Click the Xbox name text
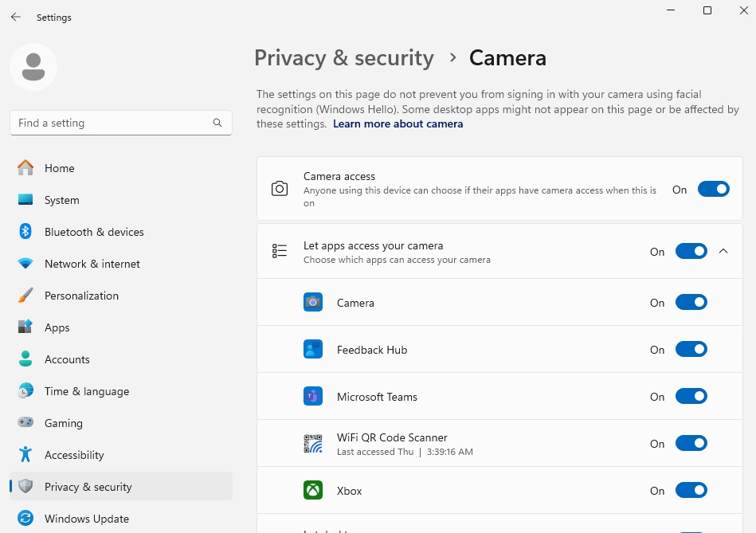 349,491
